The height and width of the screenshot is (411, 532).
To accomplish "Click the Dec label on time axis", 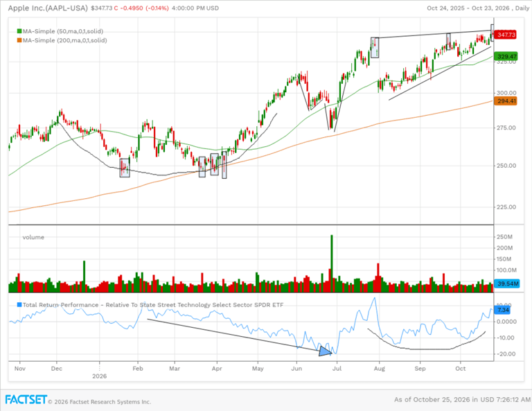I will tap(56, 369).
